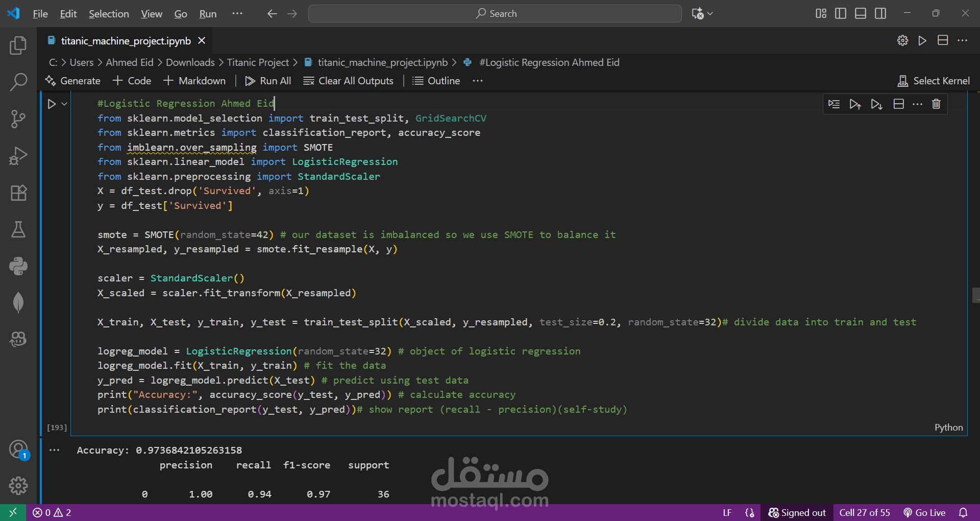
Task: Toggle the bottom panel layout
Action: tap(861, 14)
